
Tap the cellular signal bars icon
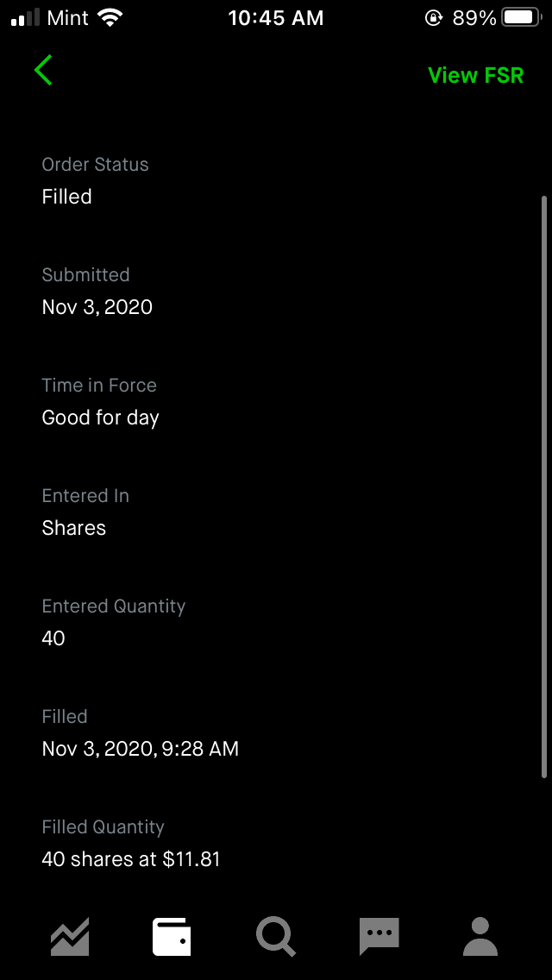click(26, 18)
